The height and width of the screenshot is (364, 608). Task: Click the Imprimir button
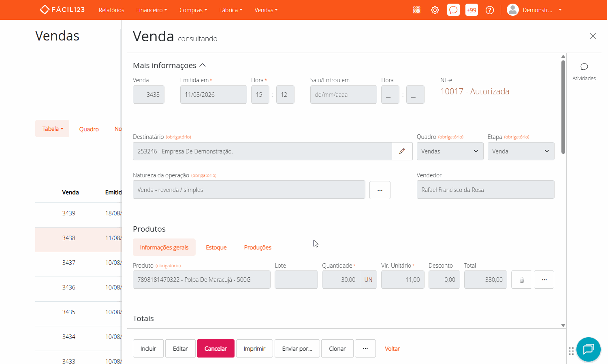tap(254, 349)
